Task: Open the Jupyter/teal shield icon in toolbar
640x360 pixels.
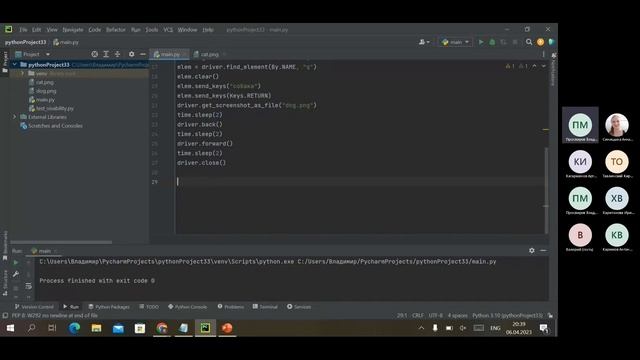Action: [x=551, y=42]
